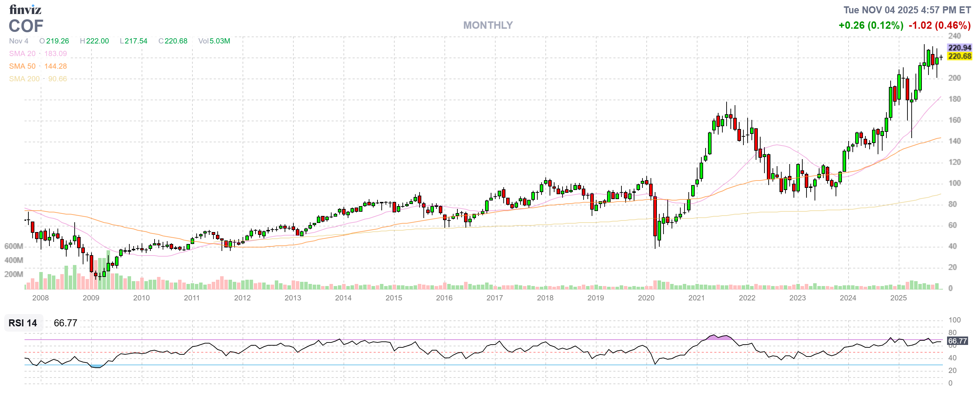Click the date and time stamp text
This screenshot has height=394, width=980.
click(x=907, y=10)
